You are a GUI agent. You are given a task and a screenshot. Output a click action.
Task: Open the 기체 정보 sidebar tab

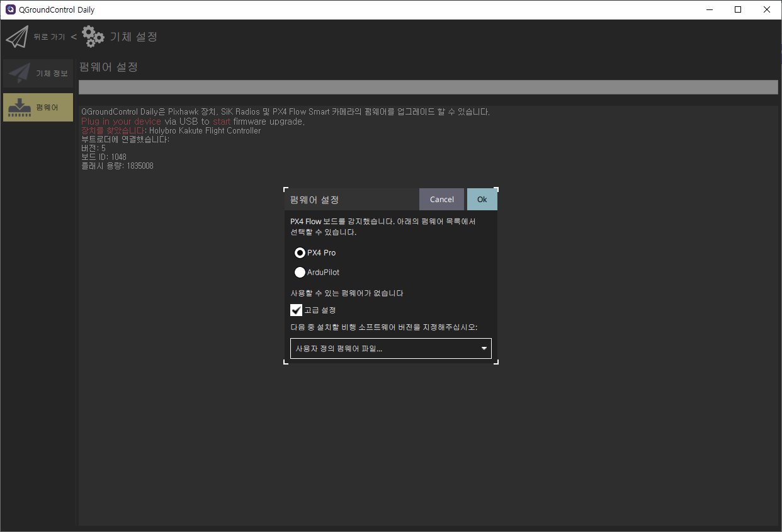[38, 74]
